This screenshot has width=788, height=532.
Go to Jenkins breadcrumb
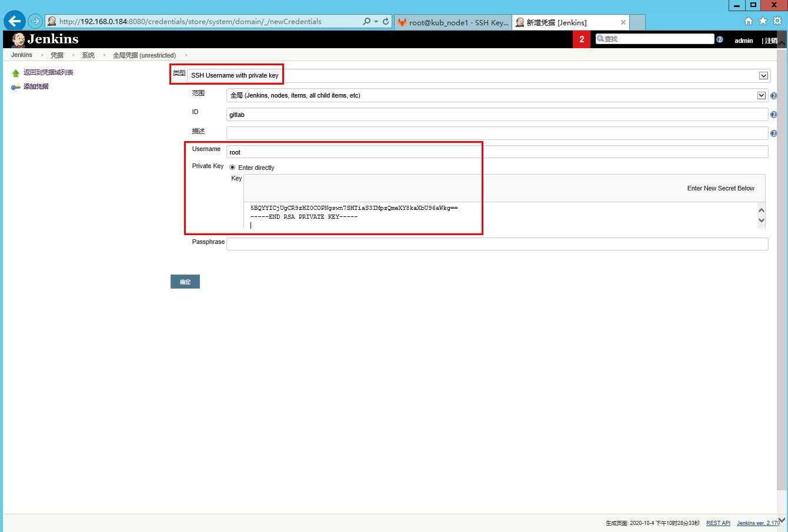pos(22,55)
